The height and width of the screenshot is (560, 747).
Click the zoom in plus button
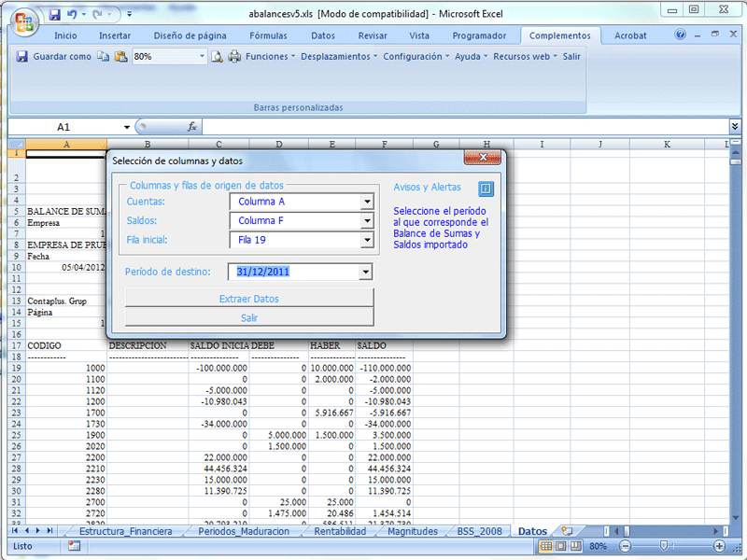pyautogui.click(x=719, y=546)
